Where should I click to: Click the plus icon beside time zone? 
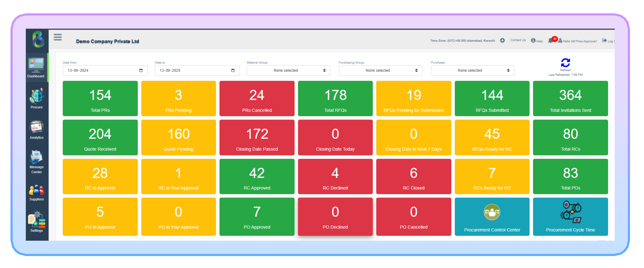pyautogui.click(x=502, y=40)
